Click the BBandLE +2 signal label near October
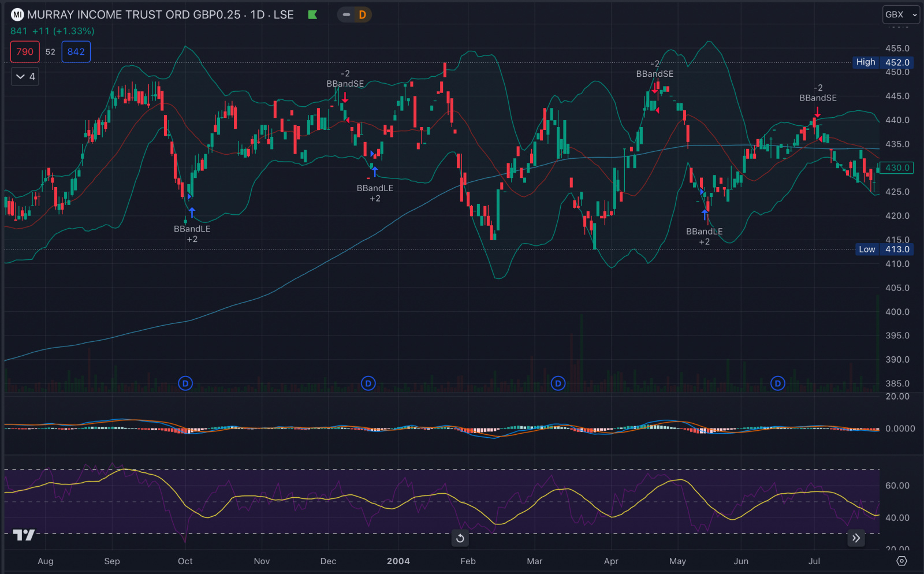 pyautogui.click(x=192, y=234)
